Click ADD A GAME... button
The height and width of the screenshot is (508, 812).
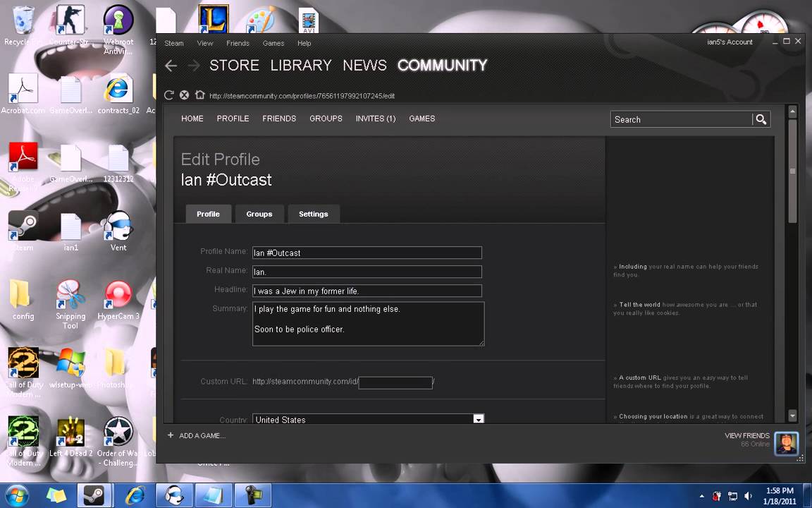[x=202, y=435]
